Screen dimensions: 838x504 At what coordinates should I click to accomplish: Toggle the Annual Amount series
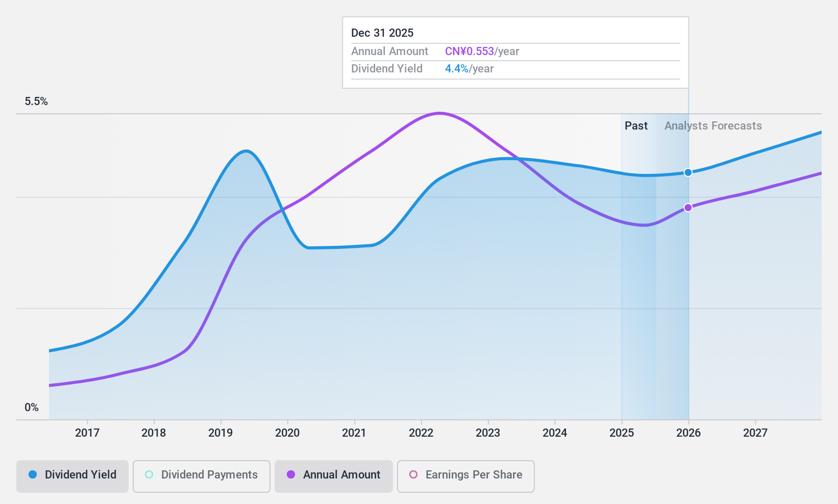coord(334,476)
